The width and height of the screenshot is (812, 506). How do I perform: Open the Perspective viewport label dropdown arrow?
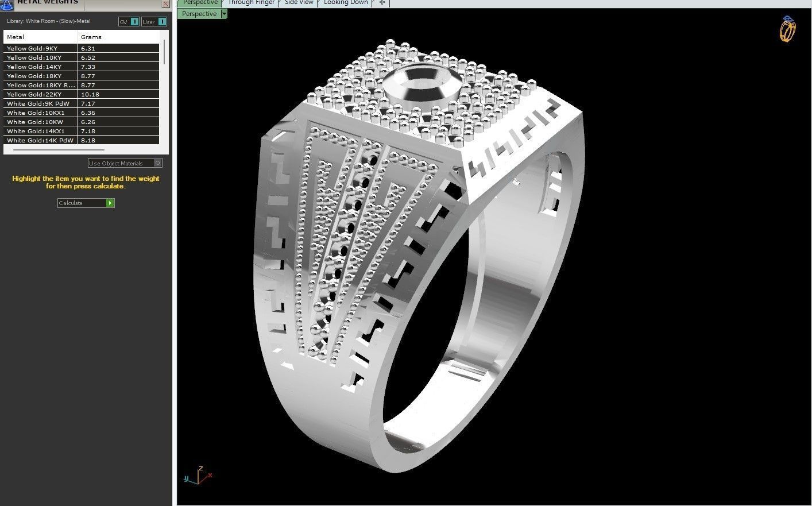224,14
